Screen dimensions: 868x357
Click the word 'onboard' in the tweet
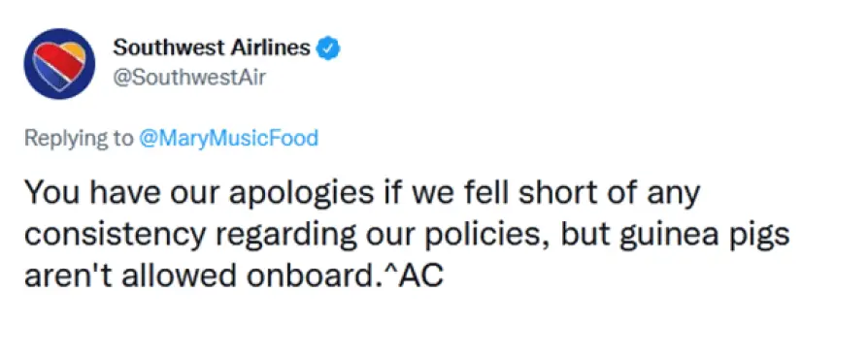coord(310,276)
